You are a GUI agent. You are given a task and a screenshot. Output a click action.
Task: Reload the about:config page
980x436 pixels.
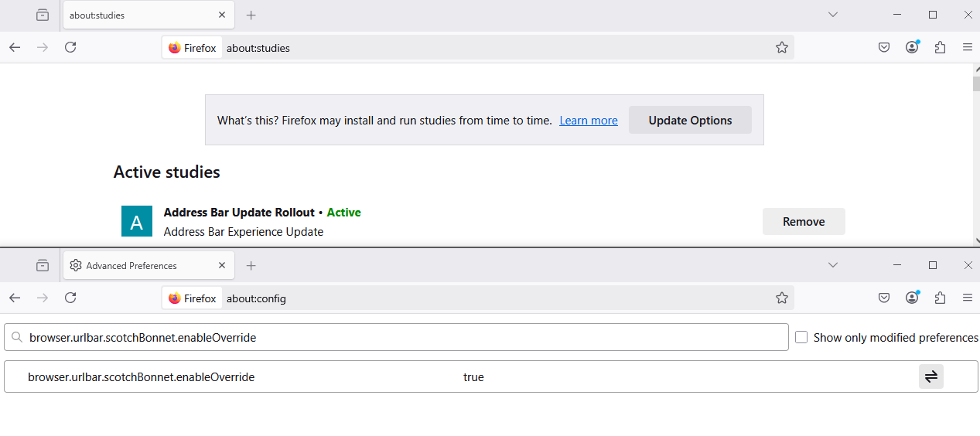(70, 298)
